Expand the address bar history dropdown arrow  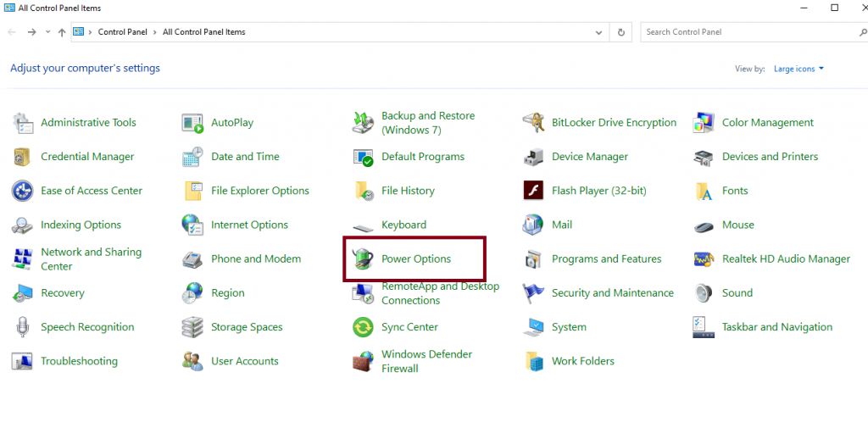point(600,32)
